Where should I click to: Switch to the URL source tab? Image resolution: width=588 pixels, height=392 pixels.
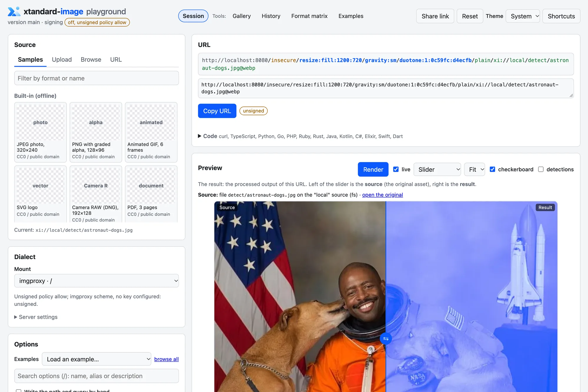(116, 60)
